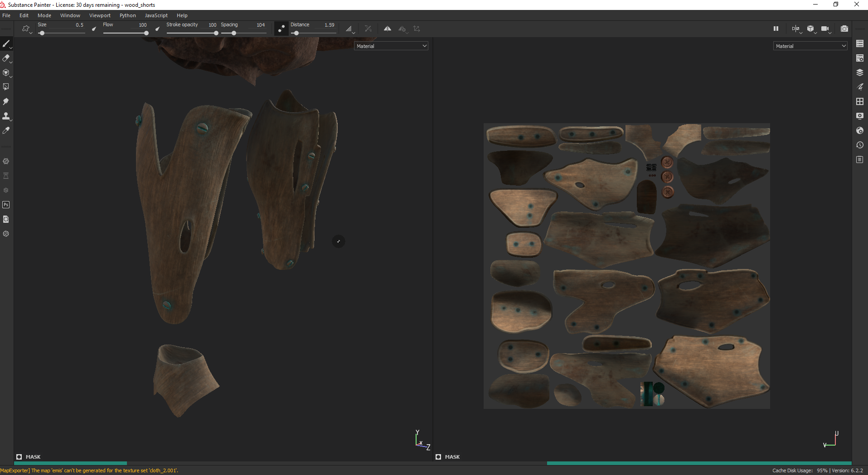868x475 pixels.
Task: Open the File menu
Action: click(x=6, y=15)
